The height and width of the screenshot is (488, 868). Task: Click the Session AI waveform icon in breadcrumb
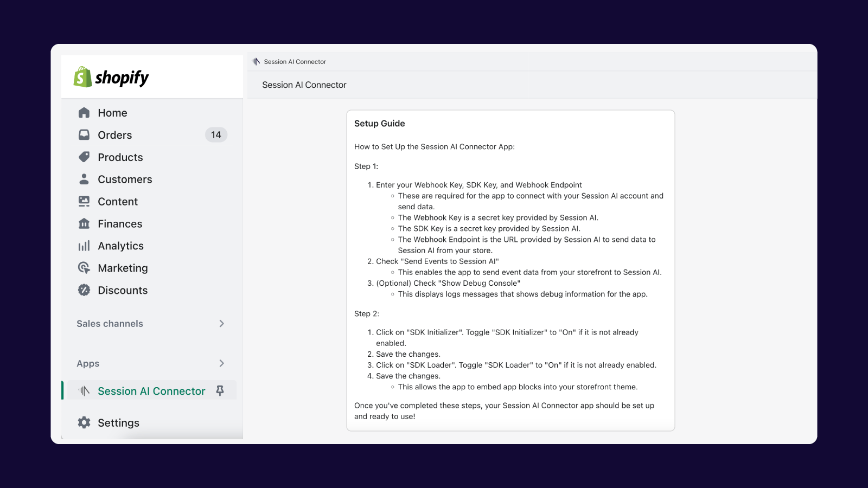click(256, 61)
